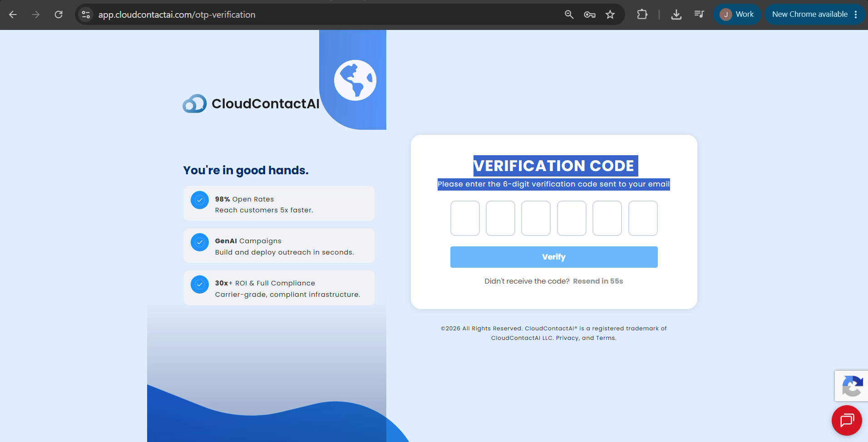Reload the OTP verification page

pyautogui.click(x=59, y=15)
